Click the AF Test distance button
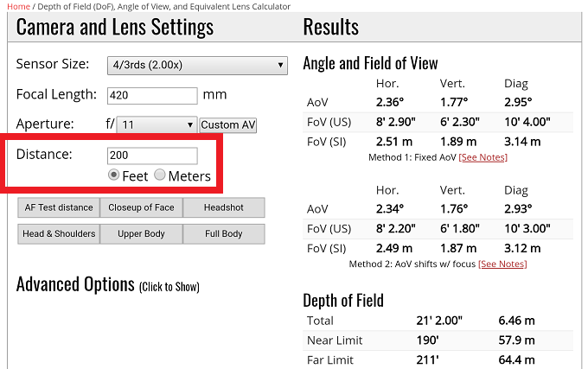Screen dimensions: 588x369 click(59, 207)
